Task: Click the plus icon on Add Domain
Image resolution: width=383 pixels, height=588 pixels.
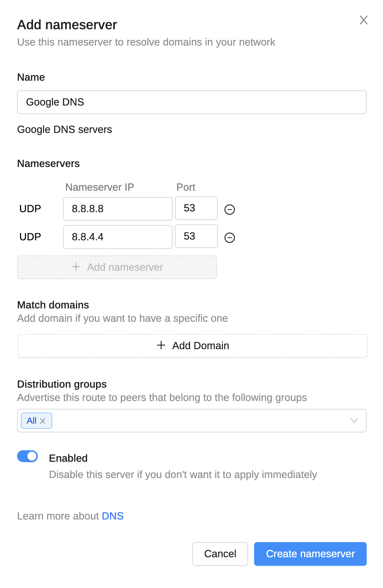Action: point(161,345)
